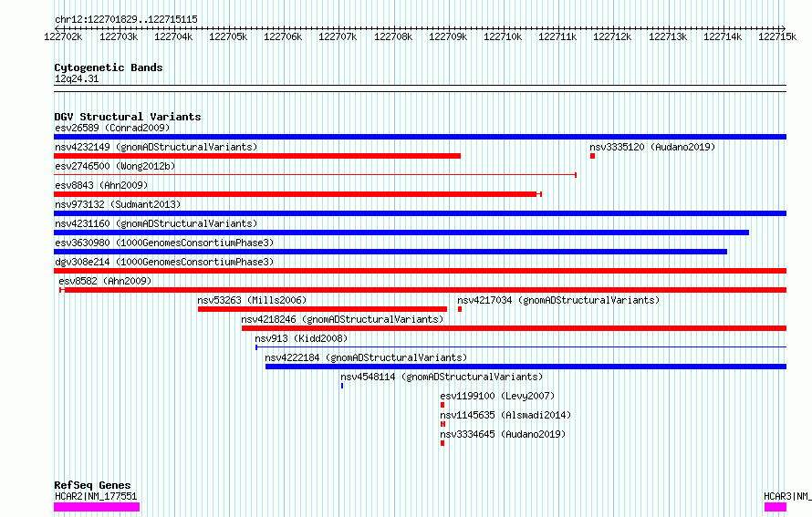
Task: Select the nsv1145635 (Alsmadi2014) red marker
Action: click(x=442, y=424)
